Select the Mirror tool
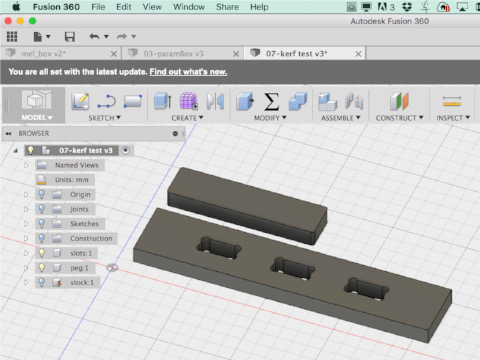 tap(215, 101)
